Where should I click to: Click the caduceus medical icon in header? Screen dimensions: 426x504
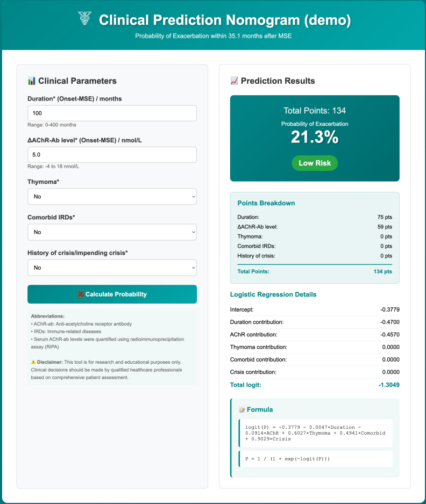click(x=85, y=19)
